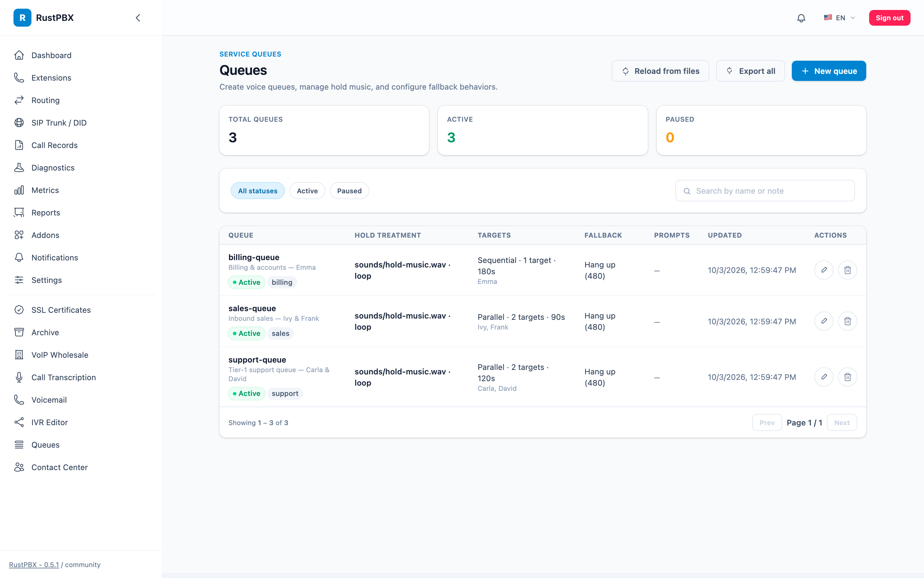Open Queues in sidebar

pyautogui.click(x=81, y=445)
